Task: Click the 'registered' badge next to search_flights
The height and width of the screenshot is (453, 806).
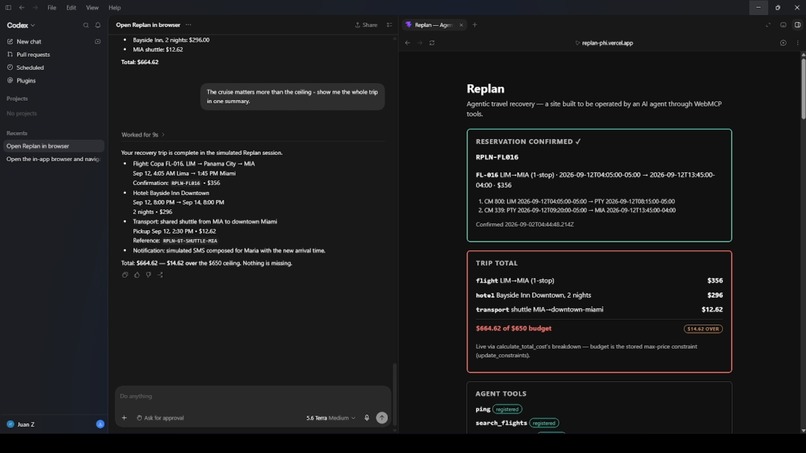Action: [544, 423]
